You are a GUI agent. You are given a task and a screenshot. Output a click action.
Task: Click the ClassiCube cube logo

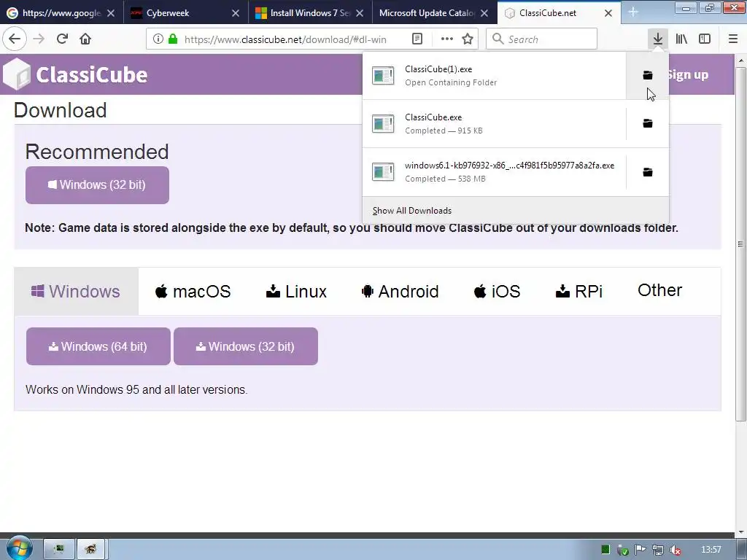(x=17, y=74)
